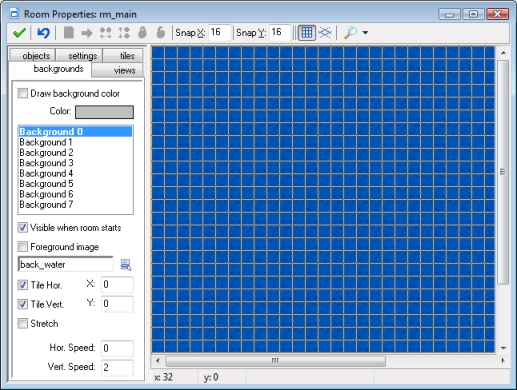Click the vertical scrollbar thumb
The width and height of the screenshot is (517, 390).
[x=503, y=172]
